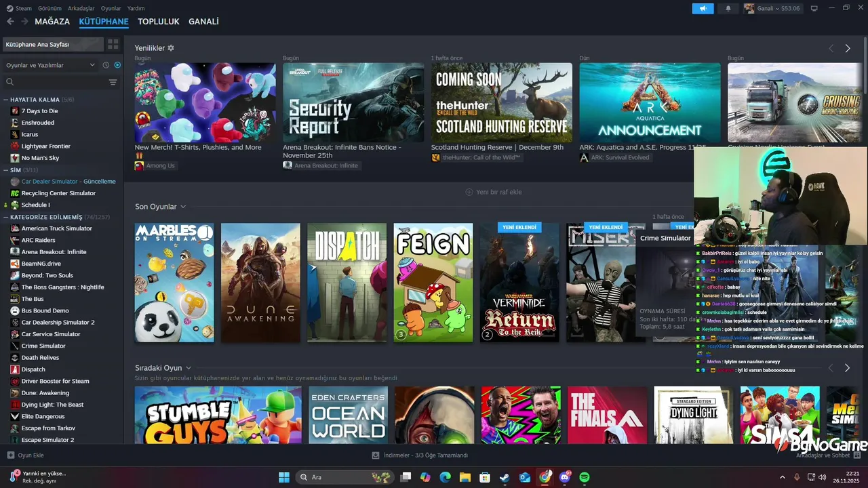Image resolution: width=868 pixels, height=488 pixels.
Task: Open Marbles on Stream game cover
Action: (174, 283)
